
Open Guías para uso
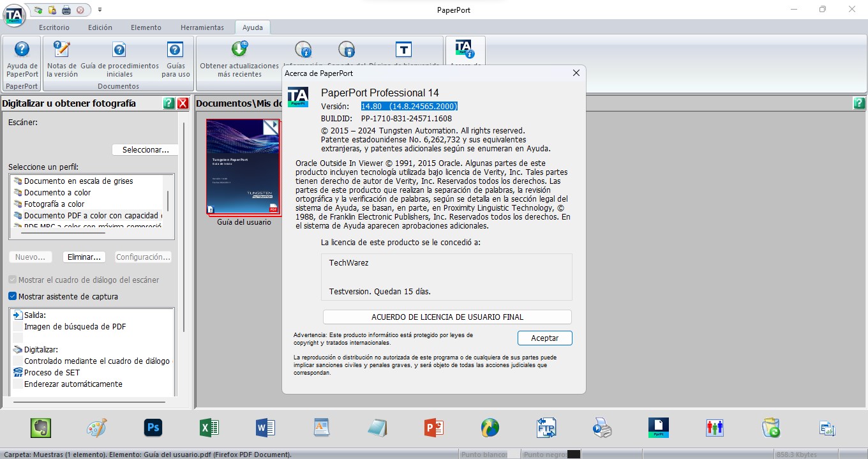175,62
